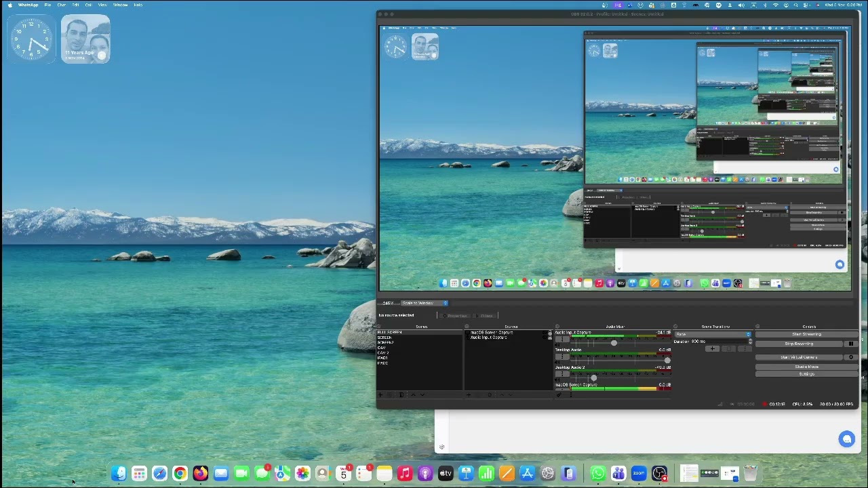
Task: Click the clock widget on desktop
Action: point(32,39)
